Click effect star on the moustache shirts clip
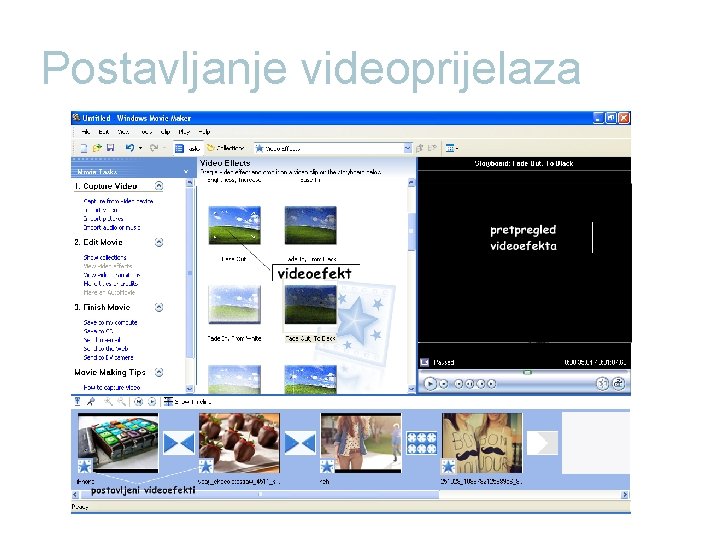The image size is (720, 540). (448, 467)
